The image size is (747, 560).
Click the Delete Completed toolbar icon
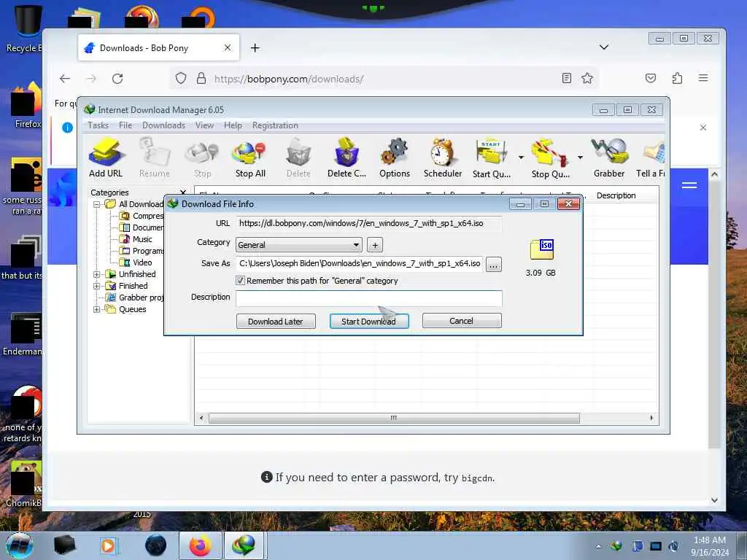tap(347, 158)
